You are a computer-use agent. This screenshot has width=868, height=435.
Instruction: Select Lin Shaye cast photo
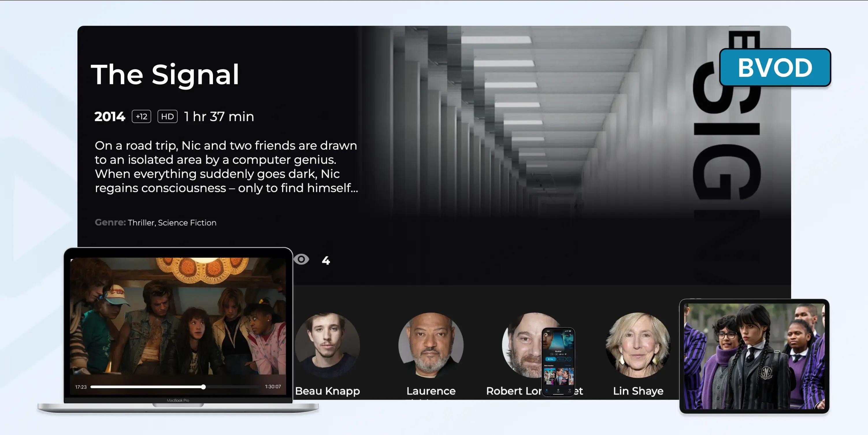[638, 345]
